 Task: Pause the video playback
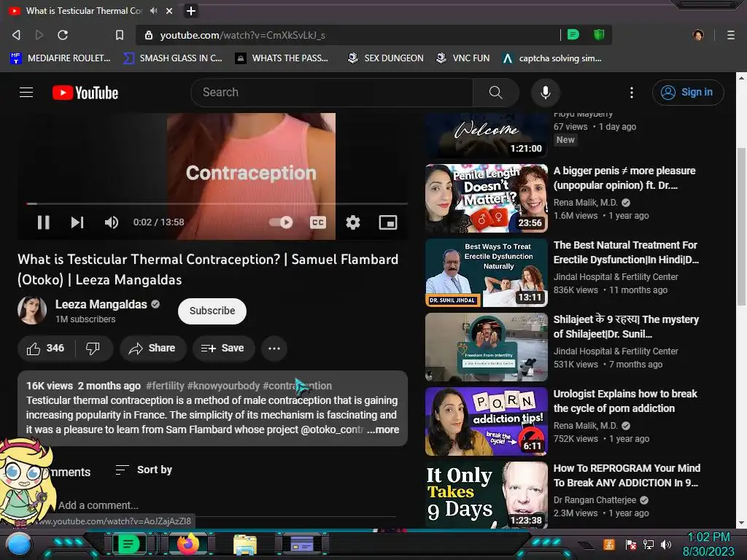[43, 222]
